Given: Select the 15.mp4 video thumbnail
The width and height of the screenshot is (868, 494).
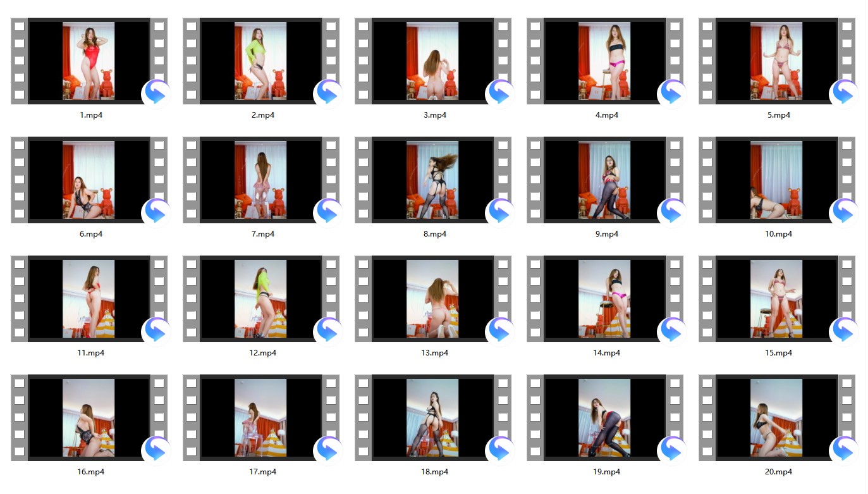Looking at the screenshot, I should pyautogui.click(x=777, y=299).
